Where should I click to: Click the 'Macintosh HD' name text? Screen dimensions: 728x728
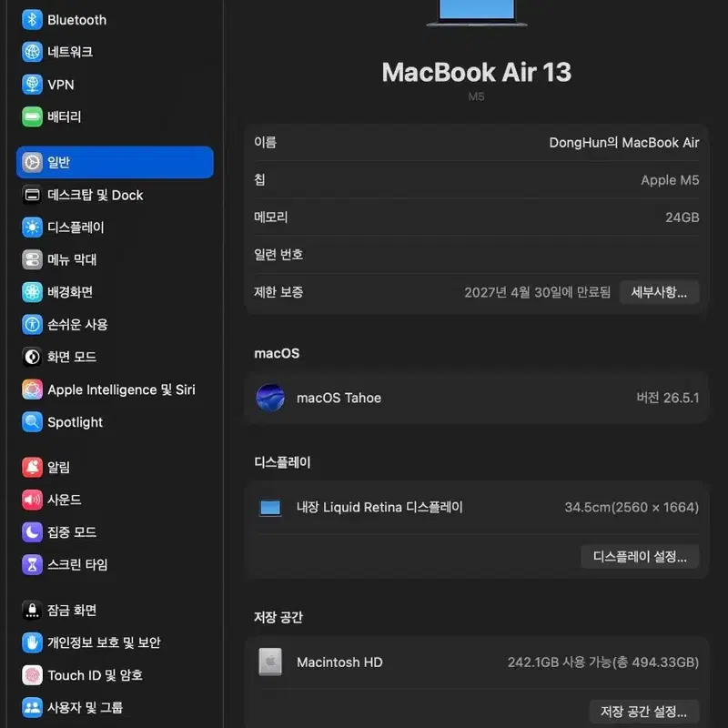pyautogui.click(x=339, y=662)
